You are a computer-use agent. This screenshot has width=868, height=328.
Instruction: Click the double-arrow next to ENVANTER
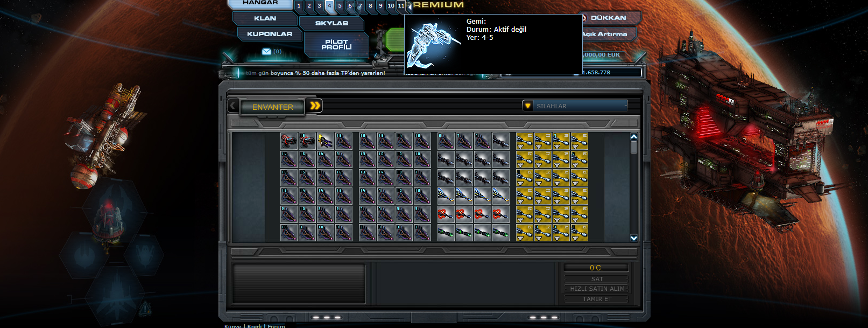click(315, 106)
